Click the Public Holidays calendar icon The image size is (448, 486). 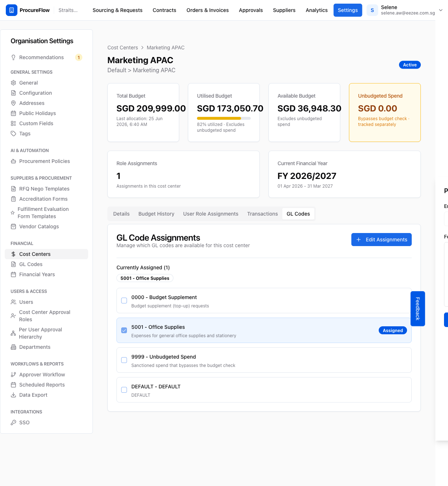coord(13,113)
